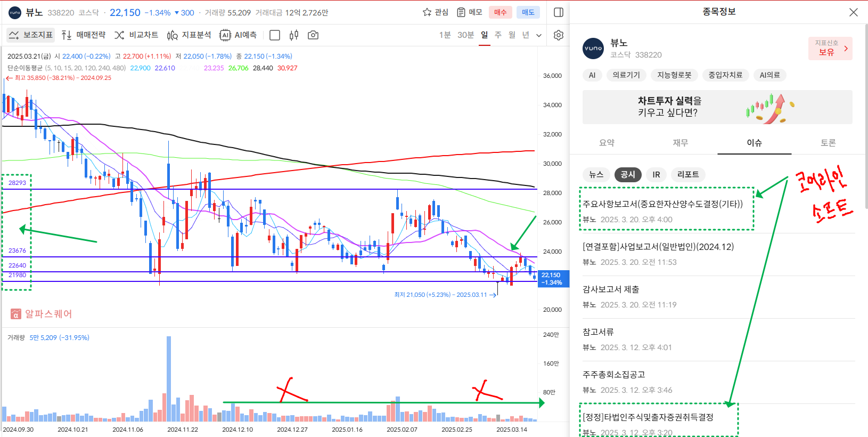Screen dimensions: 868x437
Task: Click 단순이동평균 indicator label
Action: (x=25, y=68)
